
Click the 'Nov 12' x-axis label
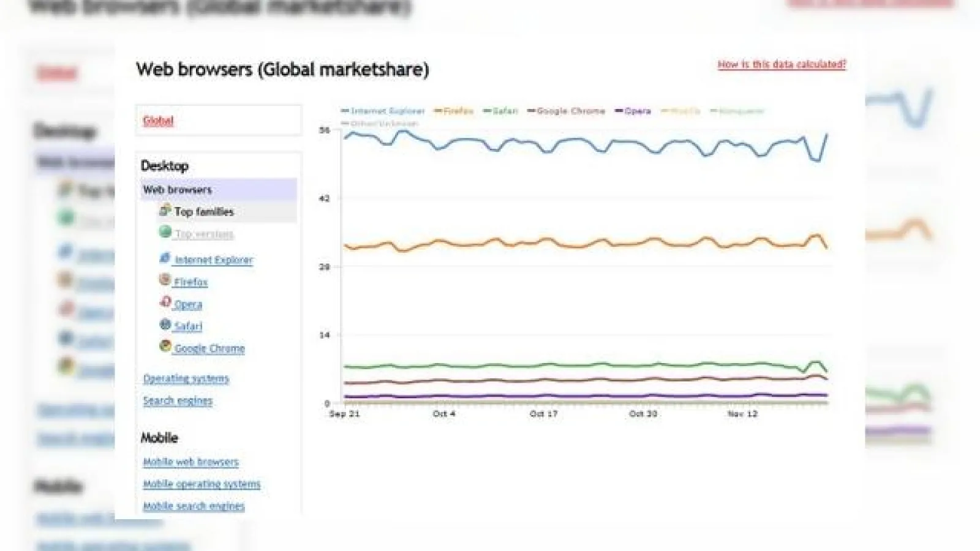click(742, 414)
